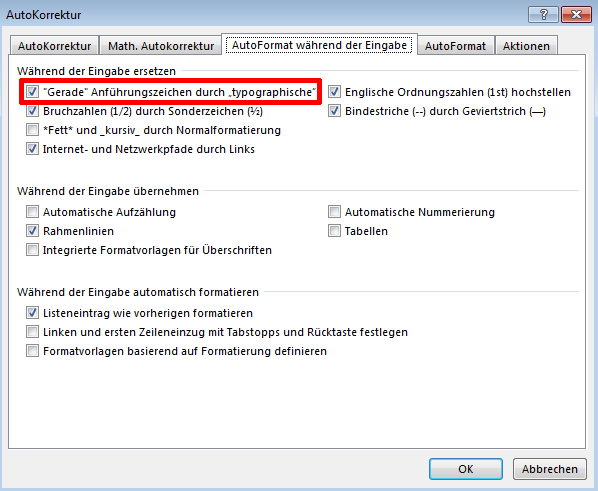Screen dimensions: 598x491
Task: Open the Math. Autokorrektur tab
Action: pos(161,46)
